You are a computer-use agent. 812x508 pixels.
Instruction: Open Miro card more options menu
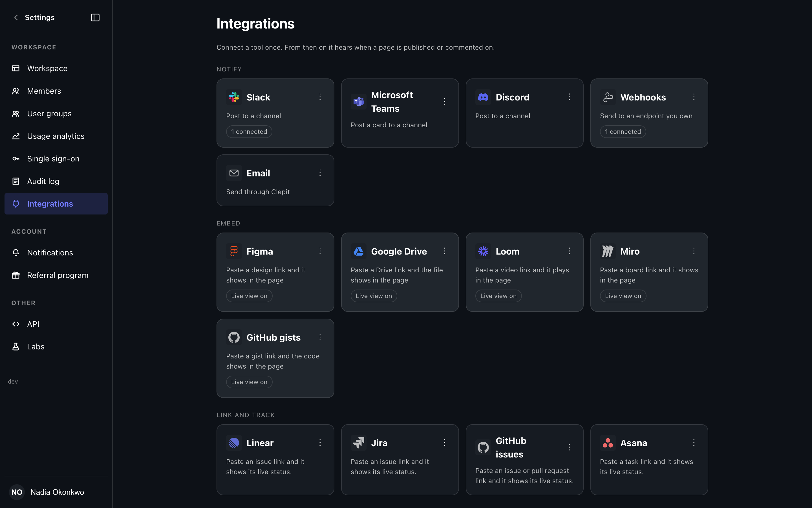(694, 251)
